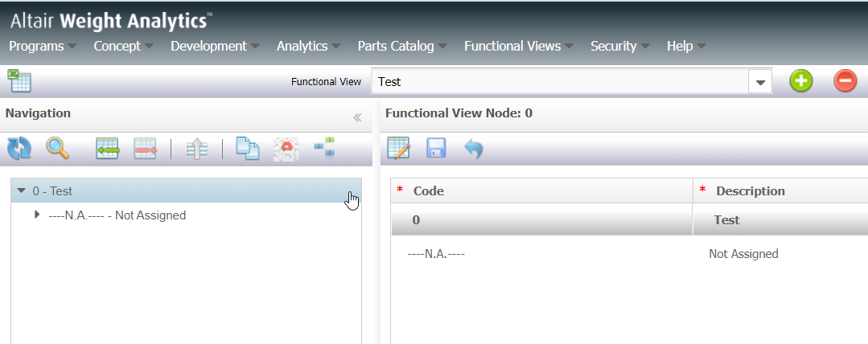Image resolution: width=868 pixels, height=344 pixels.
Task: Collapse the 0 - Test tree node
Action: click(x=22, y=191)
